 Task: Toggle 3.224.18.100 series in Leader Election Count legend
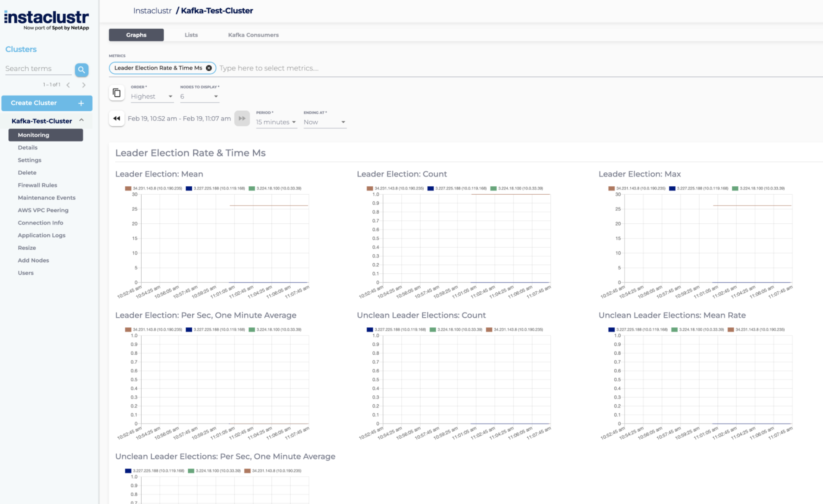(516, 188)
